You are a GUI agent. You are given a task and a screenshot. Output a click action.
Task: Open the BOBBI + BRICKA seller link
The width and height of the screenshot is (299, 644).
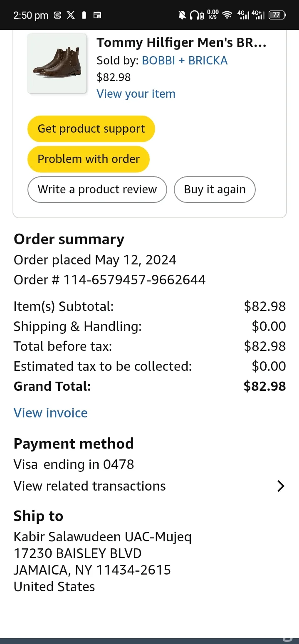tap(185, 61)
